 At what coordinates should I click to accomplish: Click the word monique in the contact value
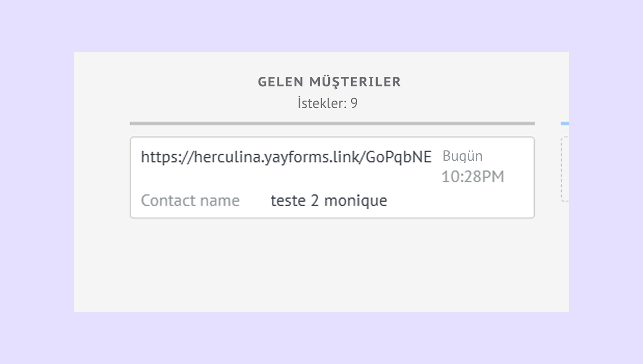pos(356,200)
